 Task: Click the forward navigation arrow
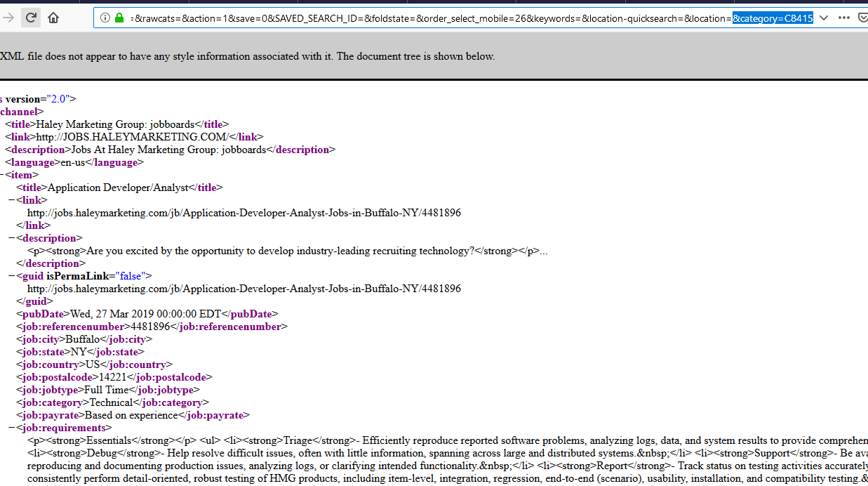coord(8,18)
